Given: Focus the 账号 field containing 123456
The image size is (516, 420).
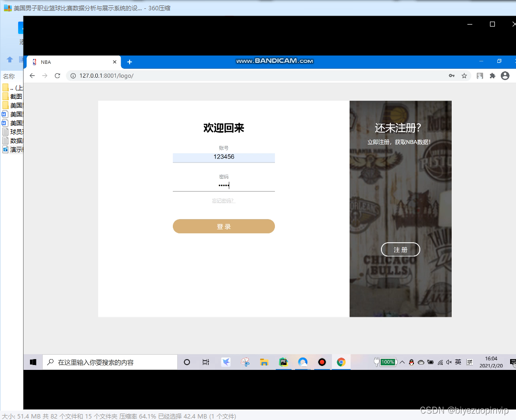Looking at the screenshot, I should click(x=224, y=157).
